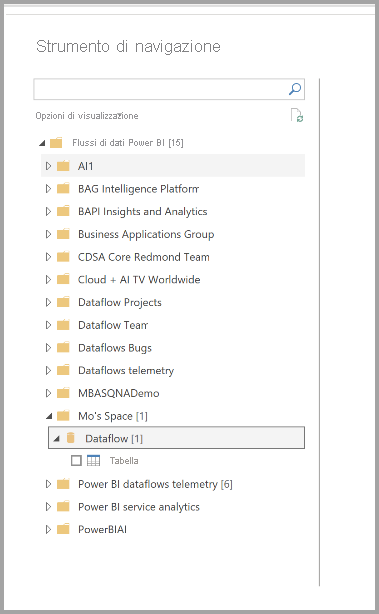Select Dataflows Bugs label
This screenshot has height=614, width=379.
(x=115, y=348)
